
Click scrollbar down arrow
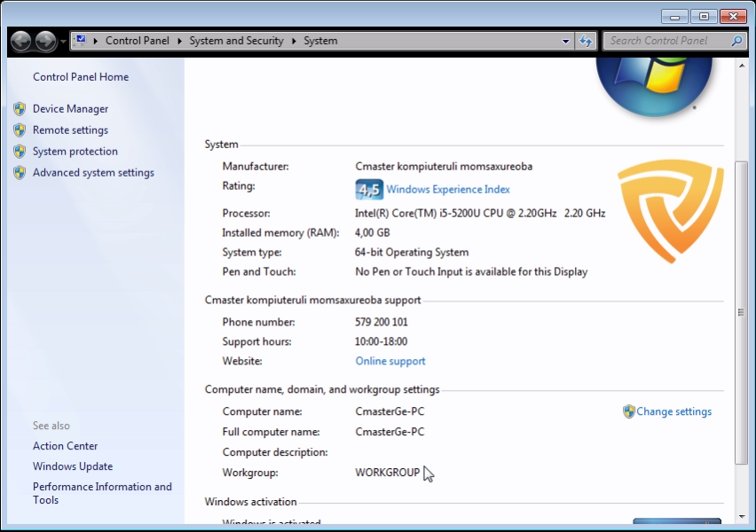742,517
